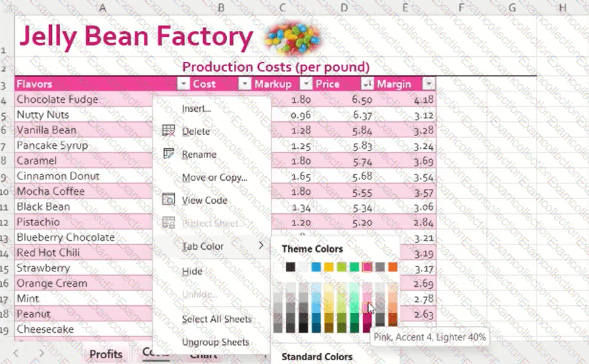This screenshot has height=364, width=589.
Task: Pick the orange theme color swatch
Action: pyautogui.click(x=392, y=267)
